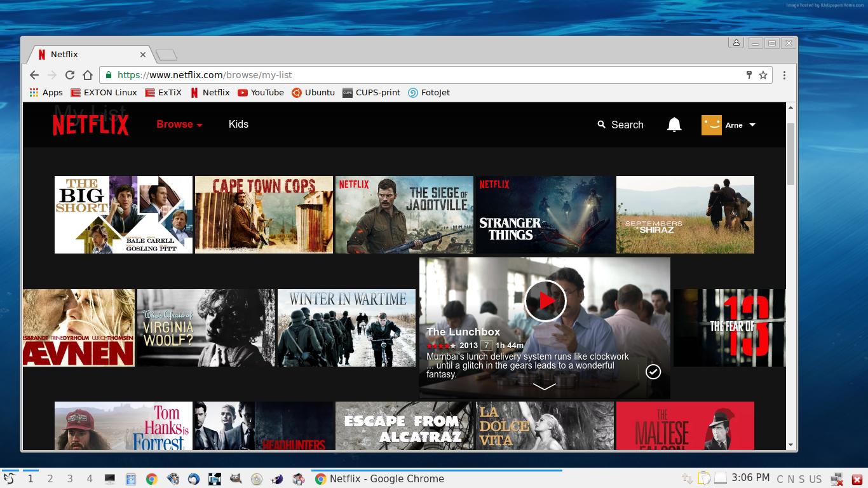
Task: Launch Chrome from the taskbar launcher
Action: 152,479
